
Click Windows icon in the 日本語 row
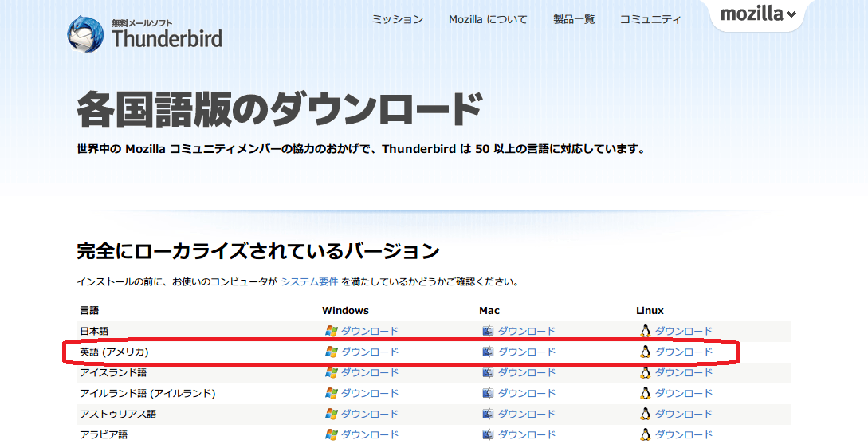pyautogui.click(x=331, y=331)
